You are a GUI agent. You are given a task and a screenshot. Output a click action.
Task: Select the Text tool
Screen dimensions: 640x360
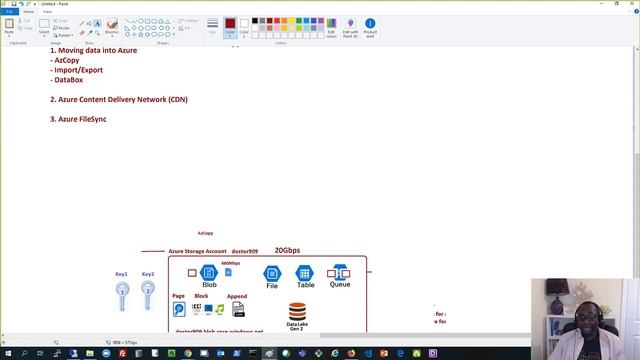pyautogui.click(x=97, y=24)
